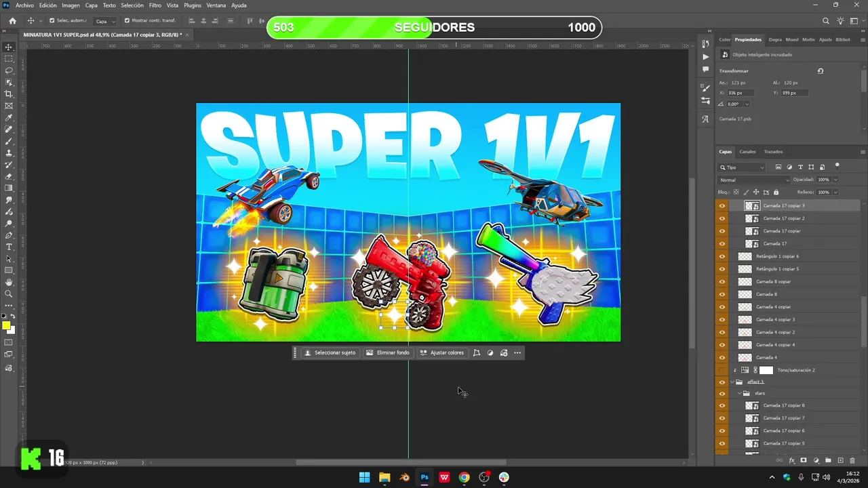Open the Actions play icon panel
Image resolution: width=868 pixels, height=488 pixels.
705,57
